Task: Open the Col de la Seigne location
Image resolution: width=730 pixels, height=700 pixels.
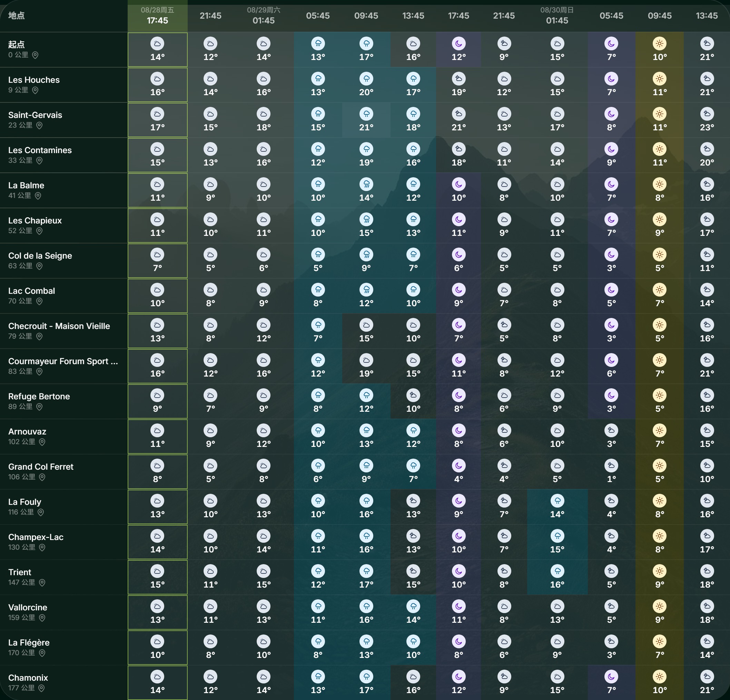Action: [64, 261]
